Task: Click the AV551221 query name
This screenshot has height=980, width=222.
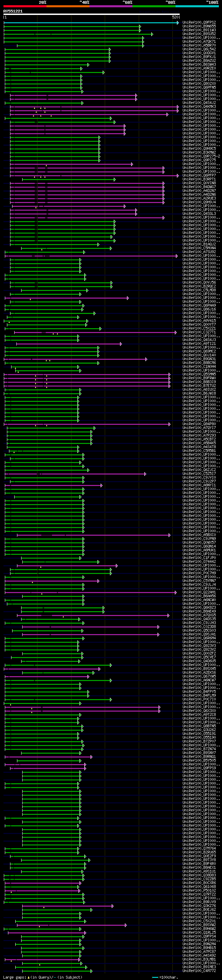Action: click(13, 11)
